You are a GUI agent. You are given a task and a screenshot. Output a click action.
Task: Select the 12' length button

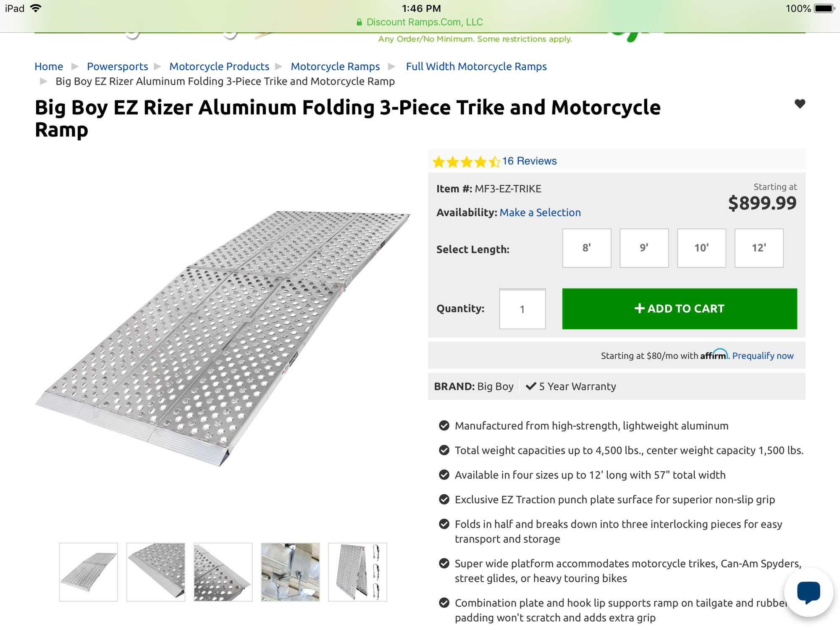point(759,248)
